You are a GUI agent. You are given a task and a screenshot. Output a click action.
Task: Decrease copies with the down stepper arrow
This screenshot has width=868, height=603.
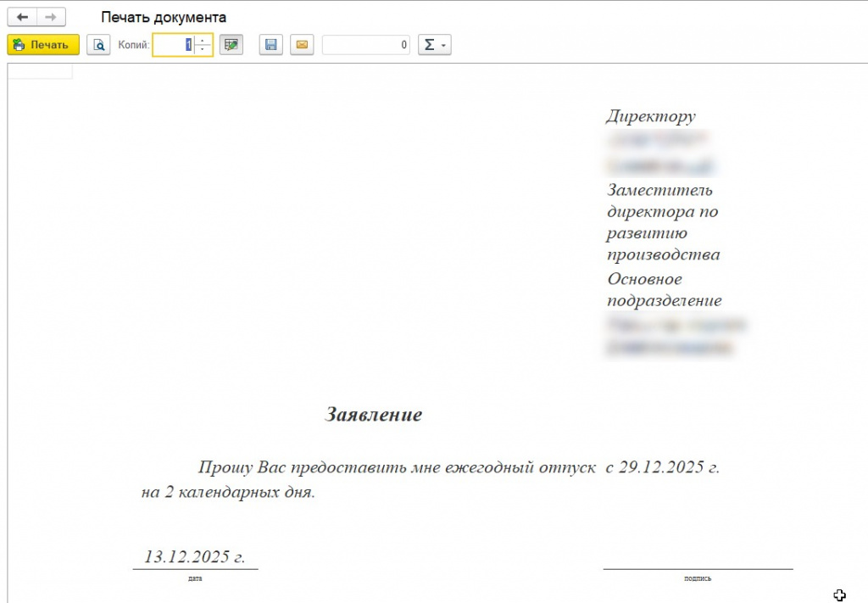[203, 49]
